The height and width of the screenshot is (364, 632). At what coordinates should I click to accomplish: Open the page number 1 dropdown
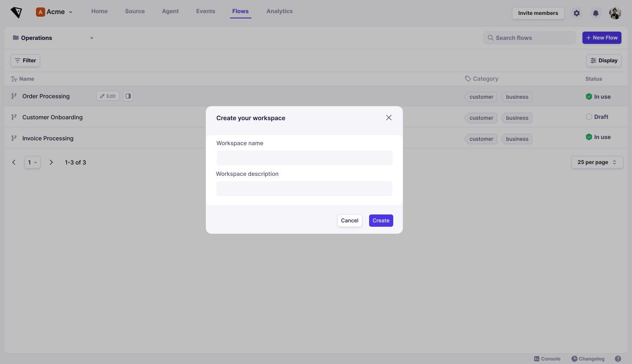[32, 162]
